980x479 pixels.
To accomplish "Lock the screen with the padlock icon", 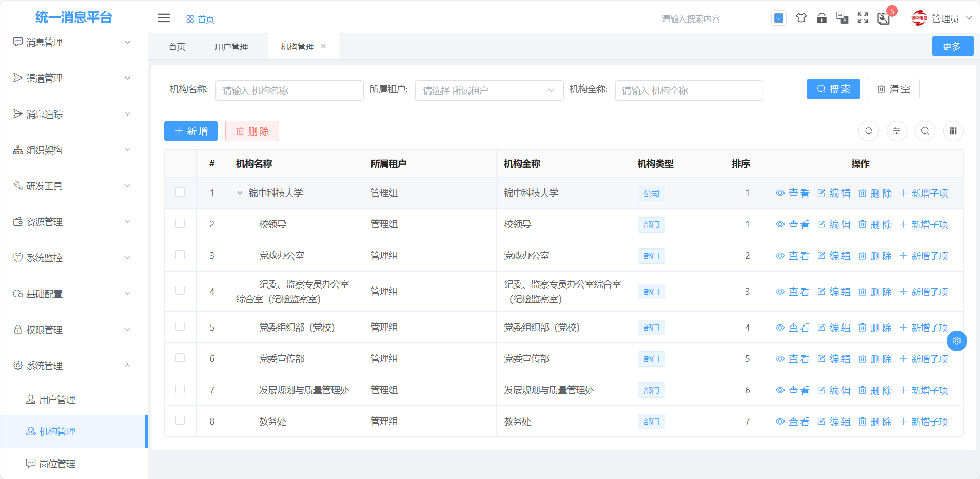I will [821, 18].
